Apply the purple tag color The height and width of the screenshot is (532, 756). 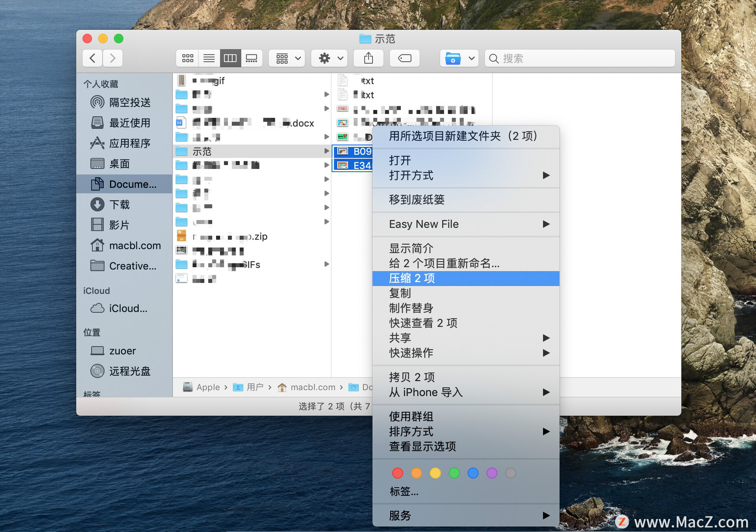[x=492, y=473]
